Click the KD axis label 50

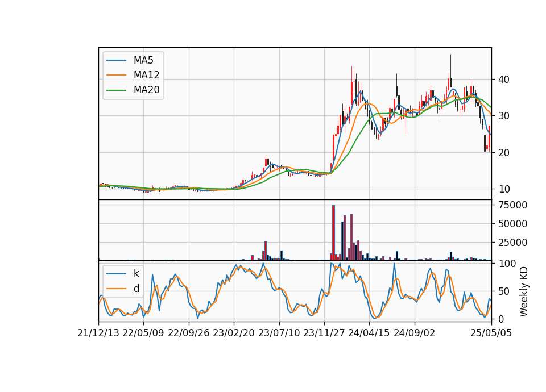point(504,291)
